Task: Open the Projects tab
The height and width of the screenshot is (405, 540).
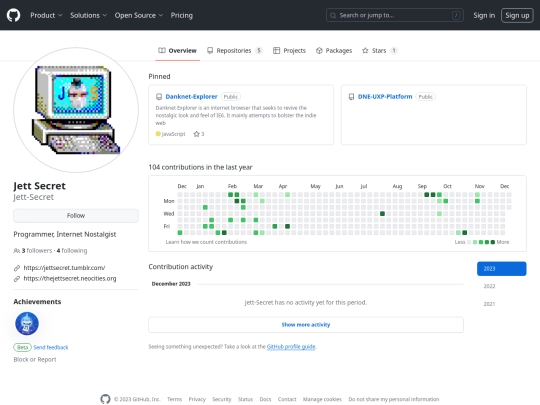Action: coord(289,51)
